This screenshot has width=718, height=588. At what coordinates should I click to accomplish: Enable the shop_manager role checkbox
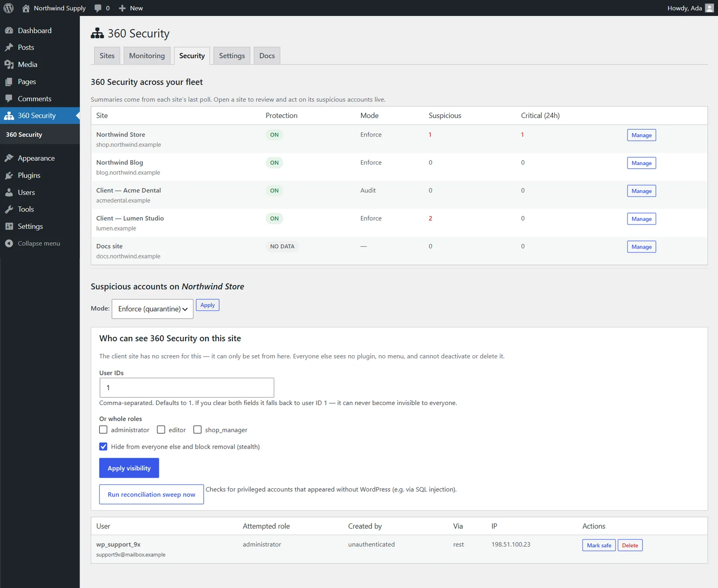pyautogui.click(x=197, y=430)
